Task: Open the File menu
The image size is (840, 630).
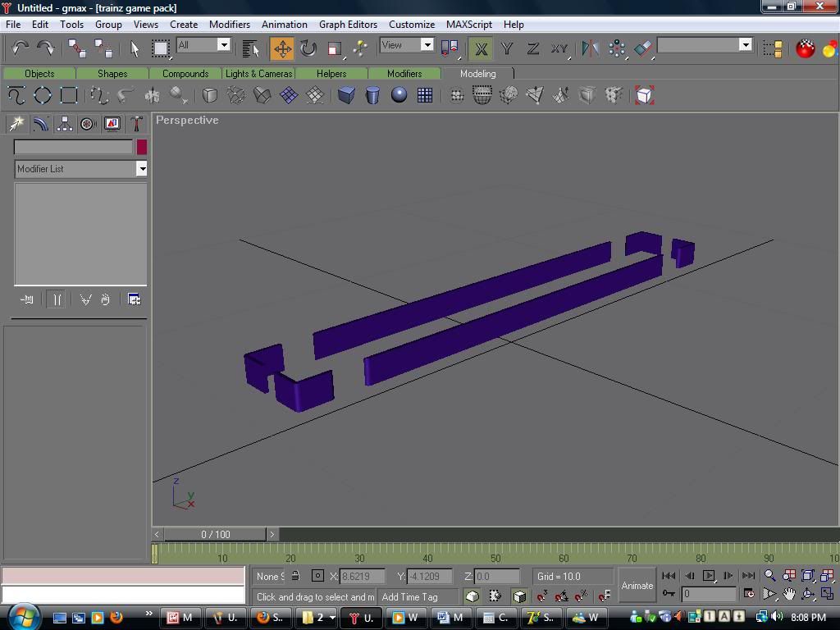Action: pos(13,25)
